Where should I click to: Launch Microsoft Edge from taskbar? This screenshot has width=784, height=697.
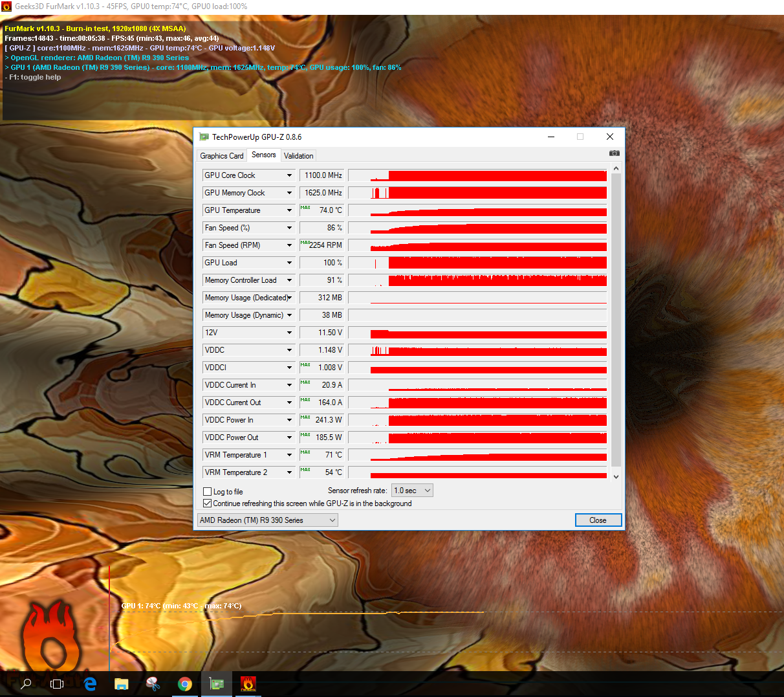pyautogui.click(x=89, y=683)
